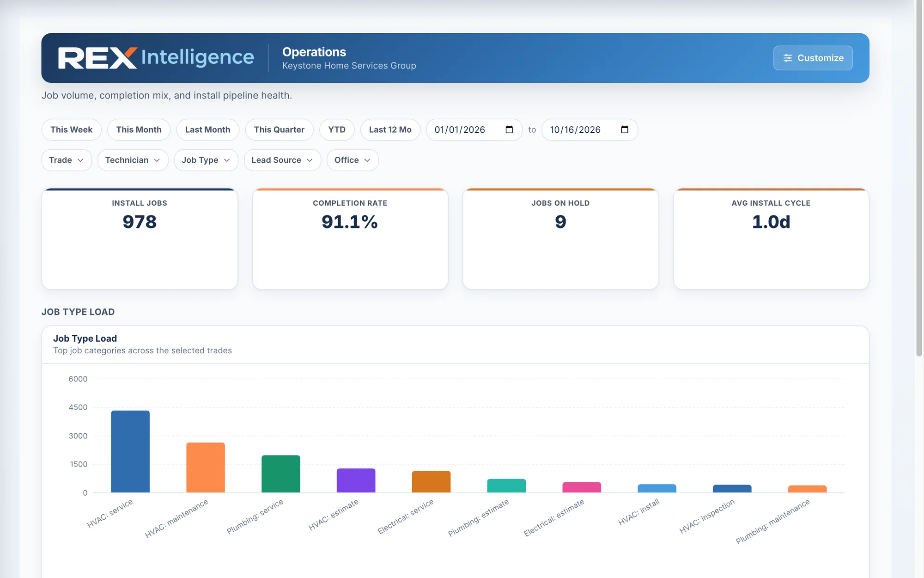Click the 01/01/2026 start date field
The width and height of the screenshot is (924, 578).
[x=474, y=129]
